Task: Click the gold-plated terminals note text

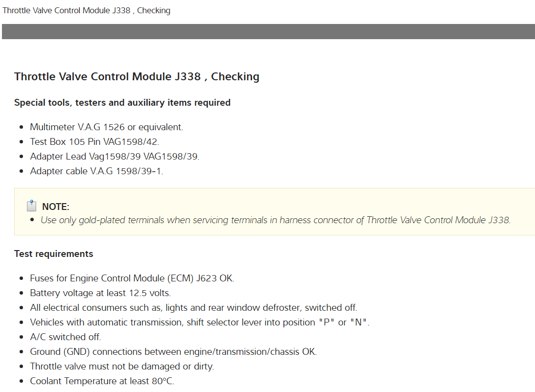Action: [x=275, y=220]
